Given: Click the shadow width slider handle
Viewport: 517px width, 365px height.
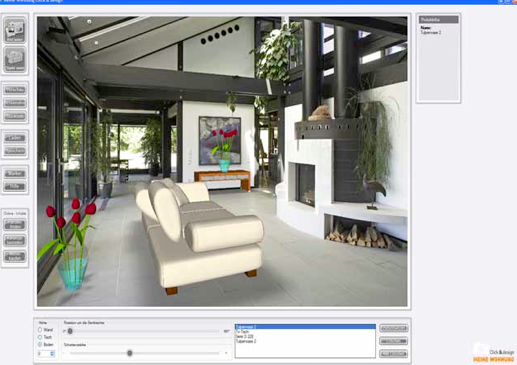Looking at the screenshot, I should (130, 353).
